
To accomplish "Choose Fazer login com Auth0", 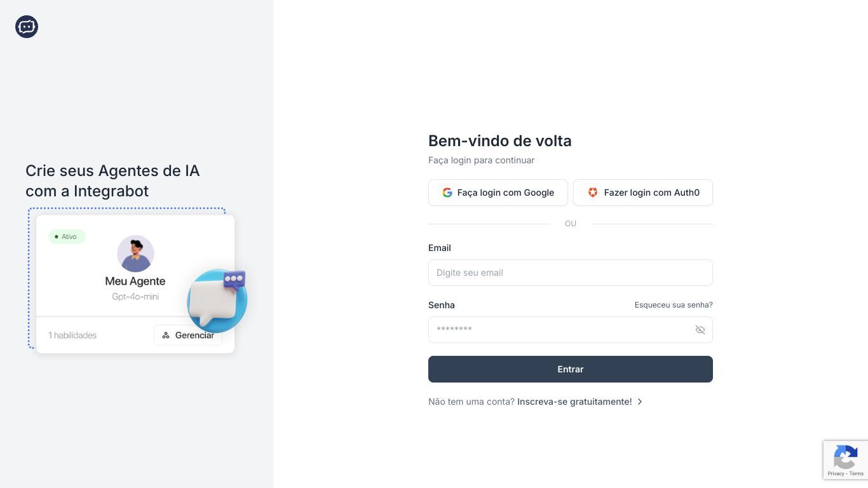I will 643,193.
